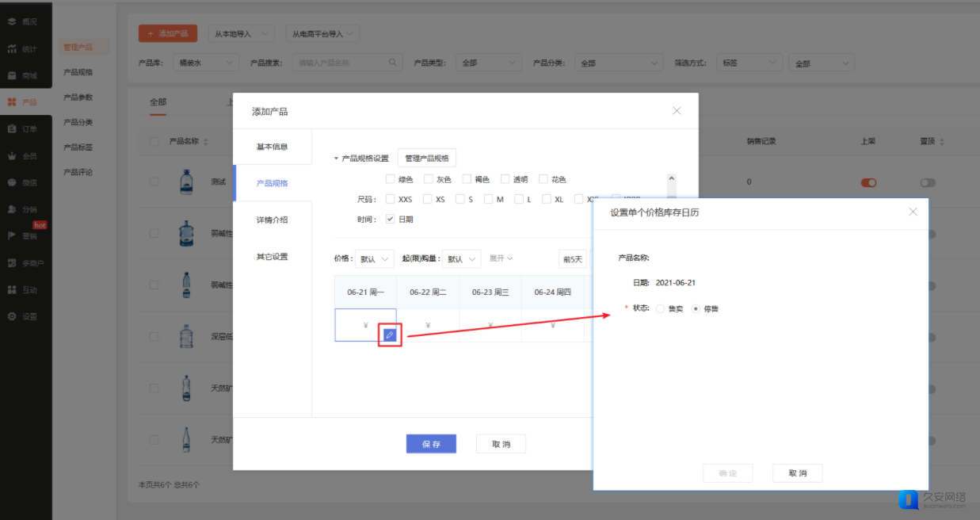The height and width of the screenshot is (520, 980).
Task: Select the 停售 radio button
Action: tap(696, 308)
